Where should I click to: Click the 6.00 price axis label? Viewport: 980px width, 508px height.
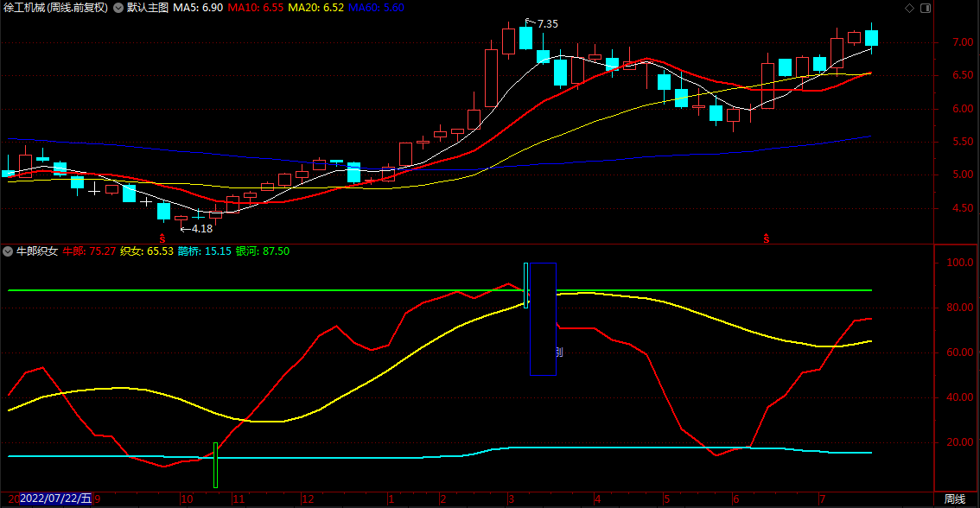[963, 109]
